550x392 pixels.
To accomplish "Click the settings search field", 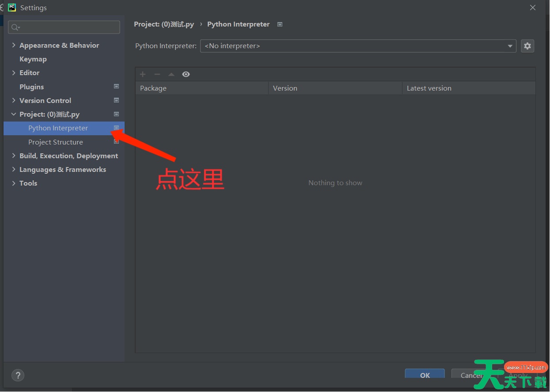I will [64, 27].
